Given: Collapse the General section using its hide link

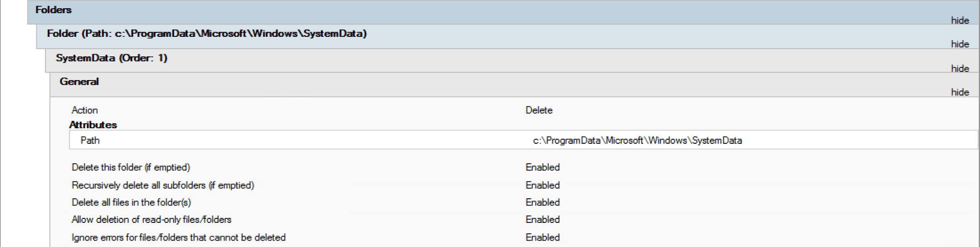Looking at the screenshot, I should pyautogui.click(x=960, y=92).
